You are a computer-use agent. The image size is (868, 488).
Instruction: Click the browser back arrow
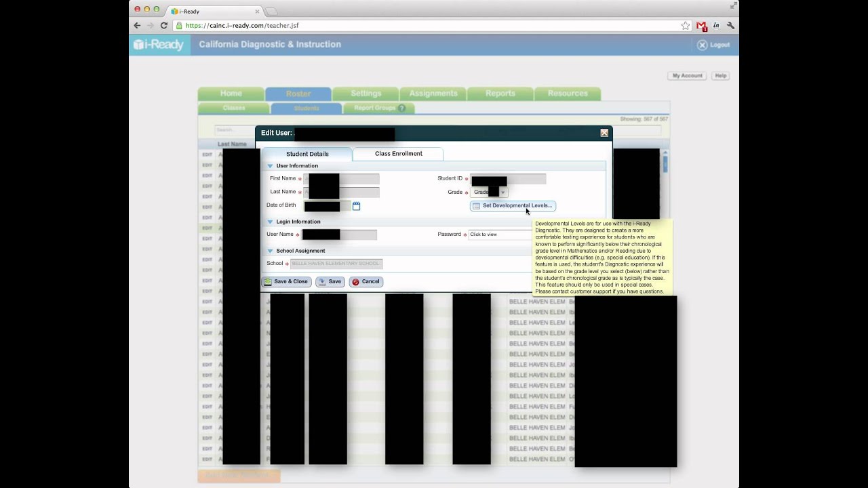click(137, 26)
